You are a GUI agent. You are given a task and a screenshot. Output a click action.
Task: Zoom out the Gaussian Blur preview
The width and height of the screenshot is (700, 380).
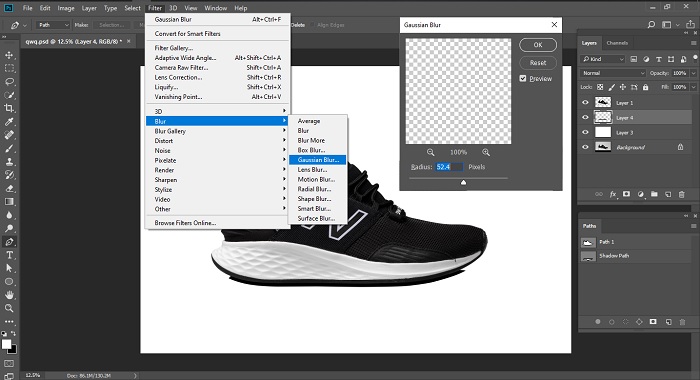(430, 152)
